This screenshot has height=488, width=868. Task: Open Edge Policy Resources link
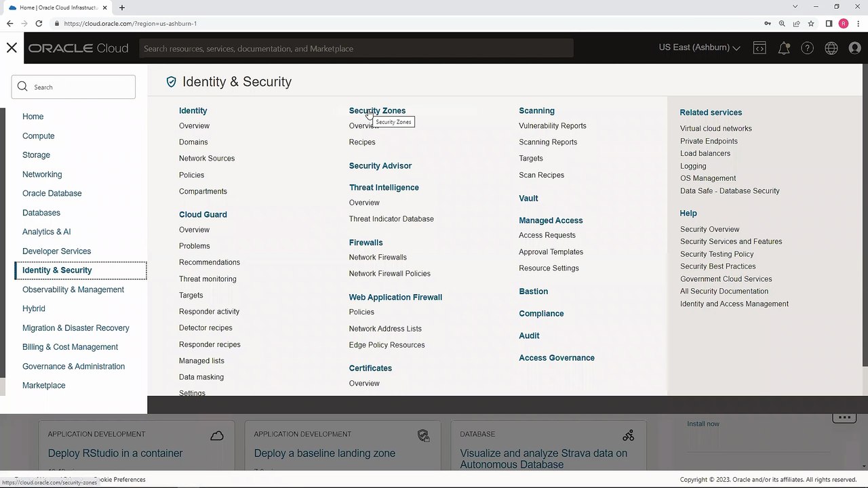point(387,345)
